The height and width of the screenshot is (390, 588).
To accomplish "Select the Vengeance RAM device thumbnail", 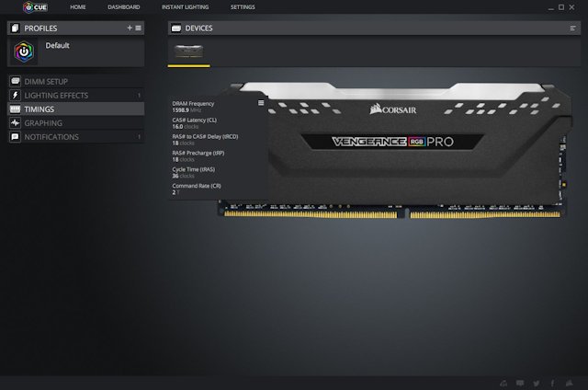I will [x=189, y=52].
